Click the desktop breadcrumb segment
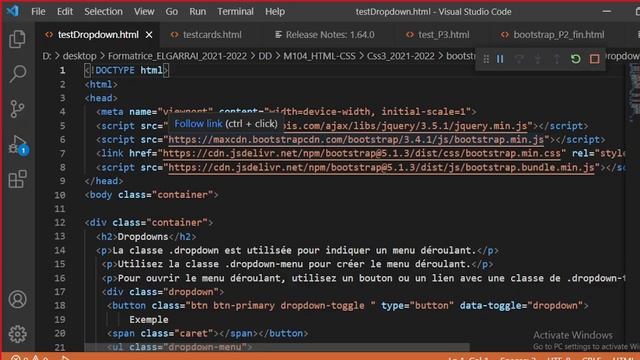640x360 pixels. (x=80, y=56)
